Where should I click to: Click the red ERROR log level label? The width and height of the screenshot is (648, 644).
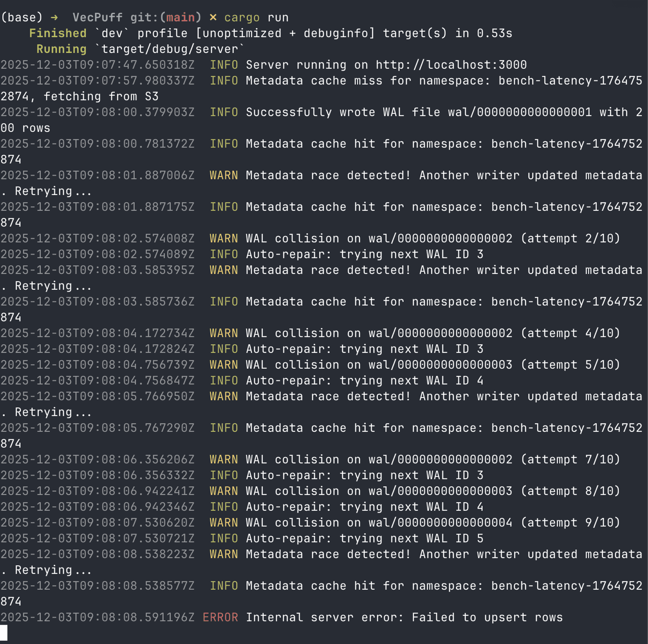(220, 617)
